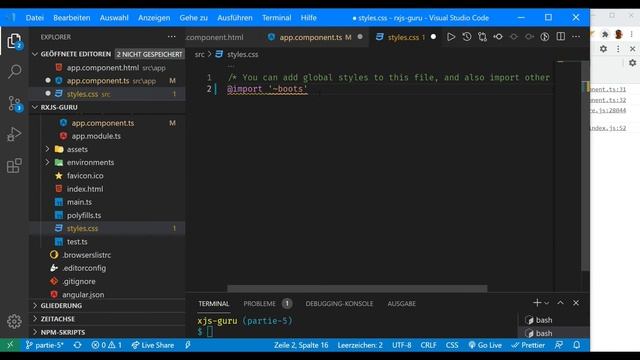This screenshot has width=640, height=360.
Task: Open the Auswahl menu
Action: point(114,18)
